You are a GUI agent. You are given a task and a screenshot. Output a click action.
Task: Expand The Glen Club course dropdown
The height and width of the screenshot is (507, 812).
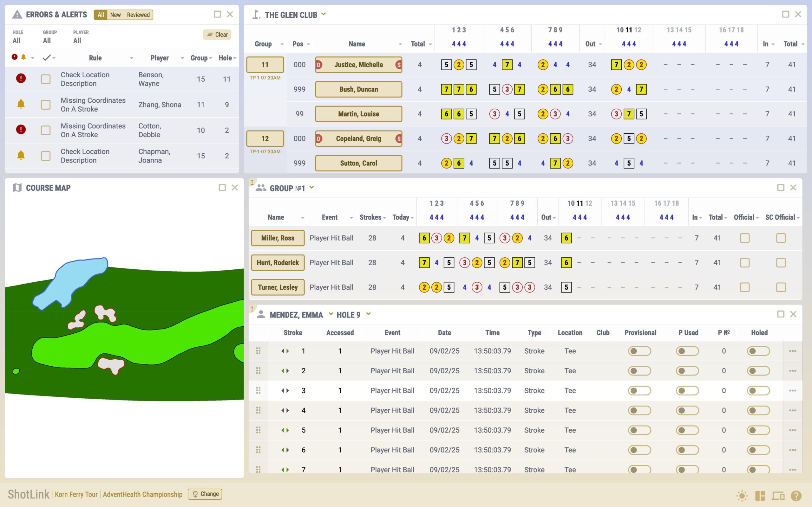[324, 14]
